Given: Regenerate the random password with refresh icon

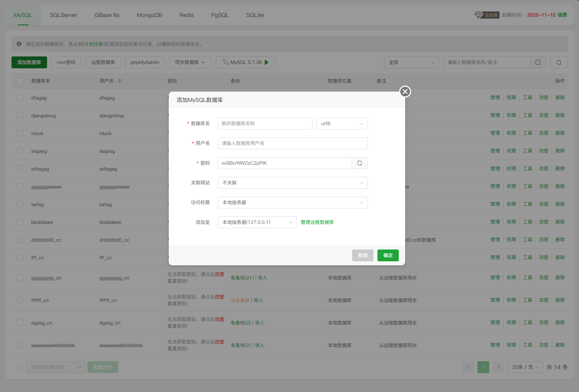Looking at the screenshot, I should (x=360, y=163).
